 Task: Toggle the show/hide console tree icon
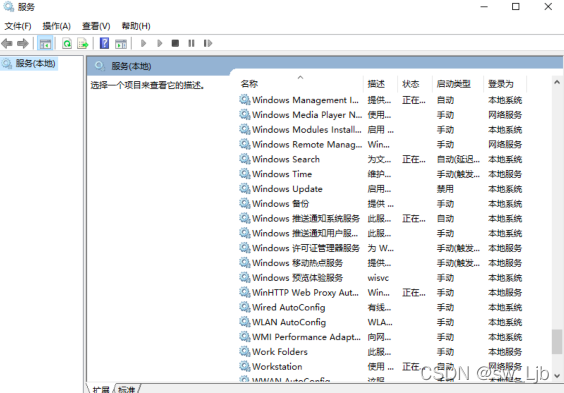click(x=45, y=44)
